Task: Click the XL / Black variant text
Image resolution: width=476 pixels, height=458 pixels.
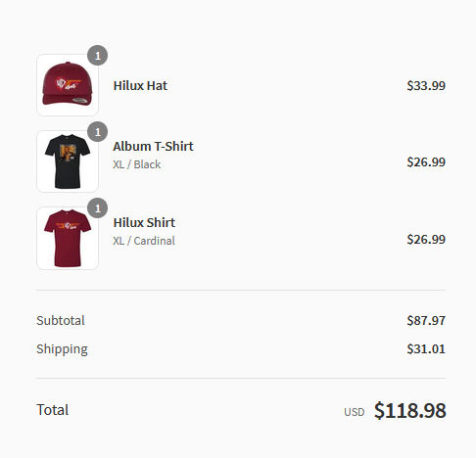Action: 137,164
